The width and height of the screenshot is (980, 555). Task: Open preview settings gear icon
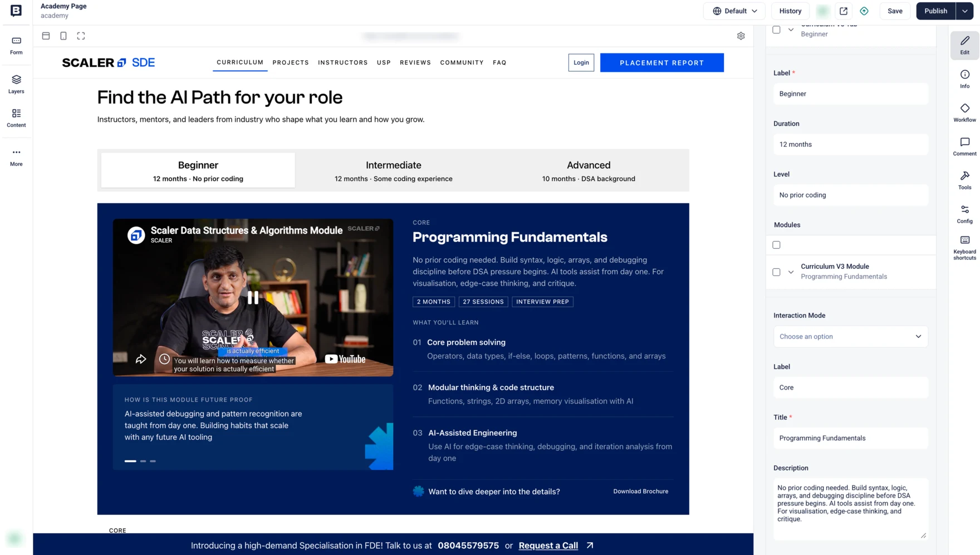(741, 36)
